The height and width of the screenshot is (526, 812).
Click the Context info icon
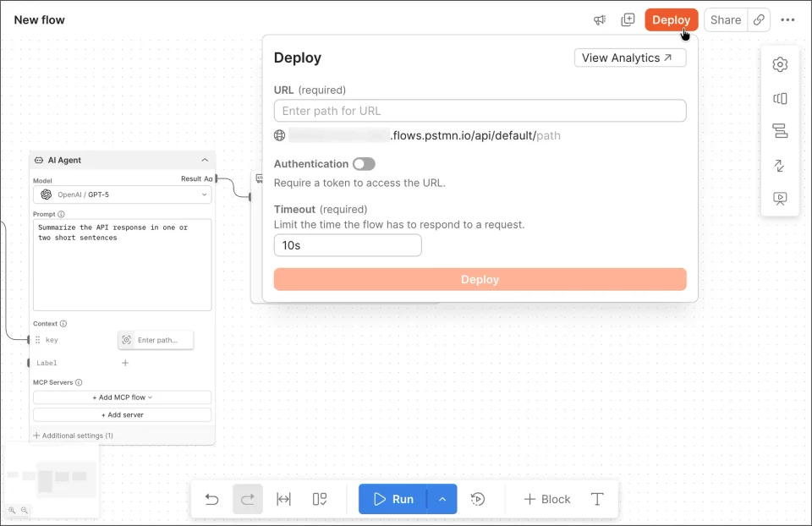tap(63, 324)
